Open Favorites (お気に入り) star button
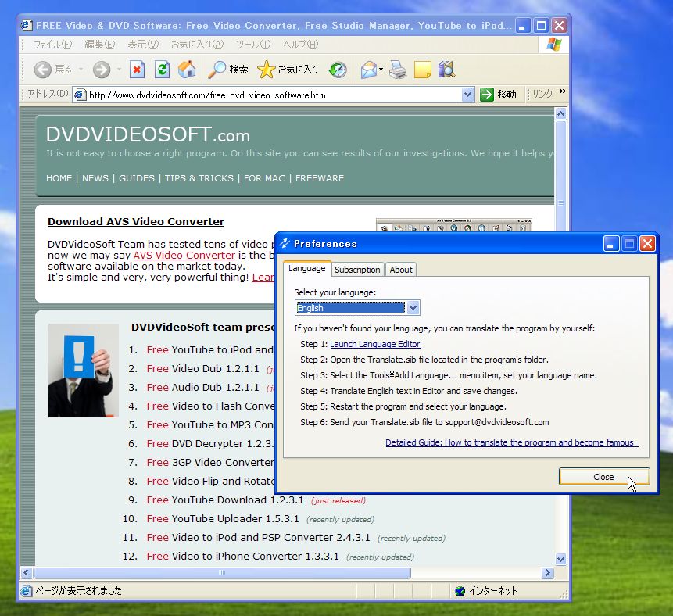 click(x=288, y=70)
